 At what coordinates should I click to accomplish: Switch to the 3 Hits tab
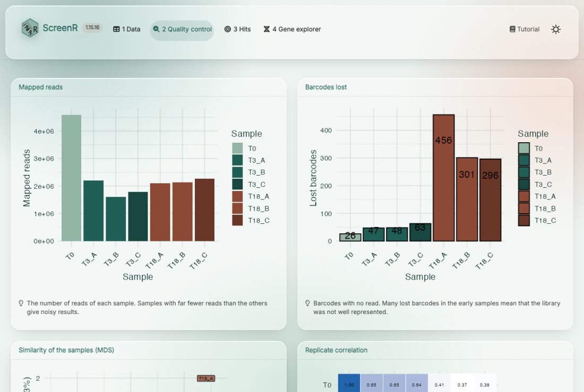[238, 29]
